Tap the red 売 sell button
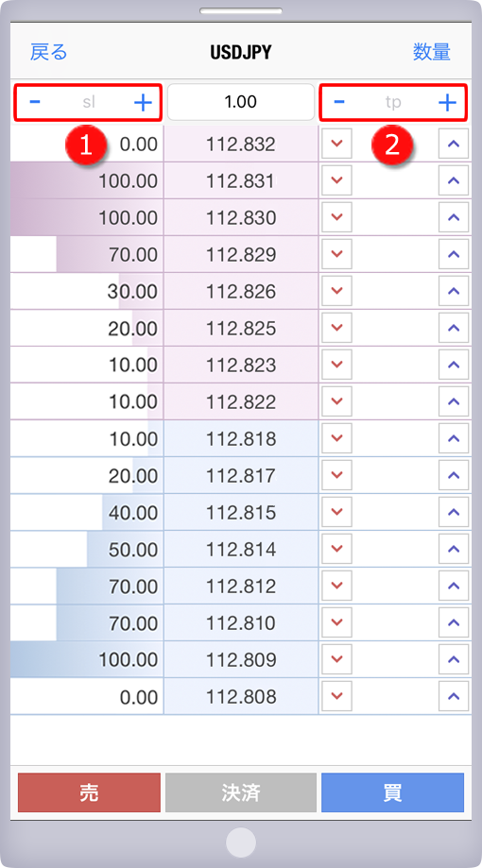Image resolution: width=482 pixels, height=868 pixels. (x=89, y=792)
